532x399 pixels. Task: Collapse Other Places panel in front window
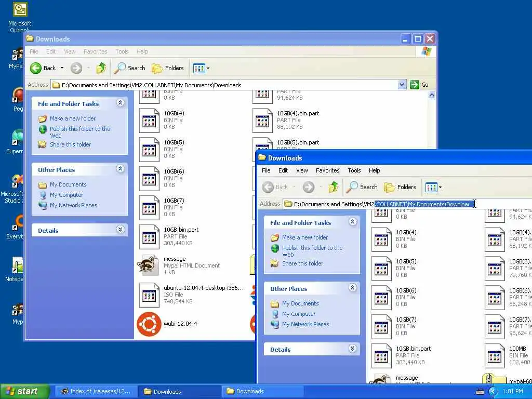353,288
